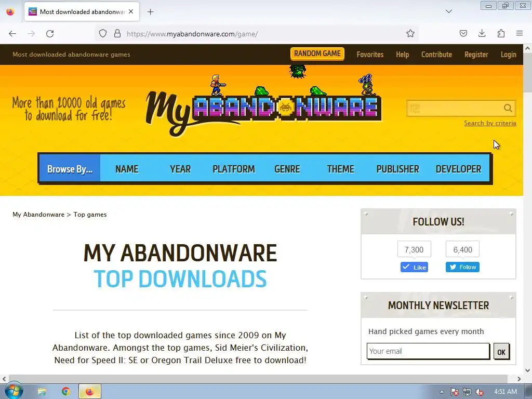Image resolution: width=532 pixels, height=399 pixels.
Task: Browse games by YEAR
Action: pos(180,169)
